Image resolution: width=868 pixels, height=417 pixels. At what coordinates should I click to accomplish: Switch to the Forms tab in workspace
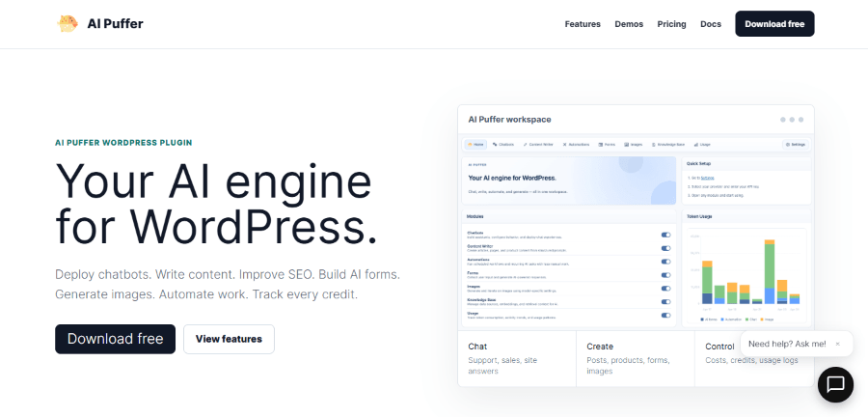point(607,145)
